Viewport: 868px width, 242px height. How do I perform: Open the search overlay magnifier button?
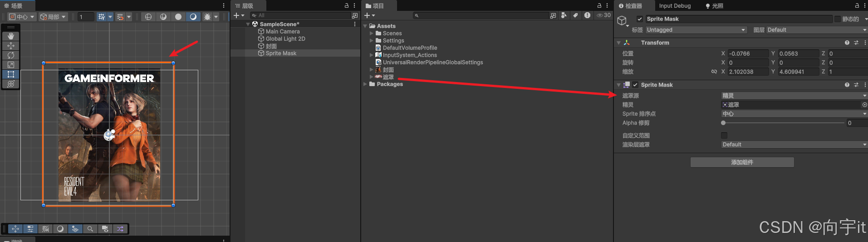click(x=90, y=229)
